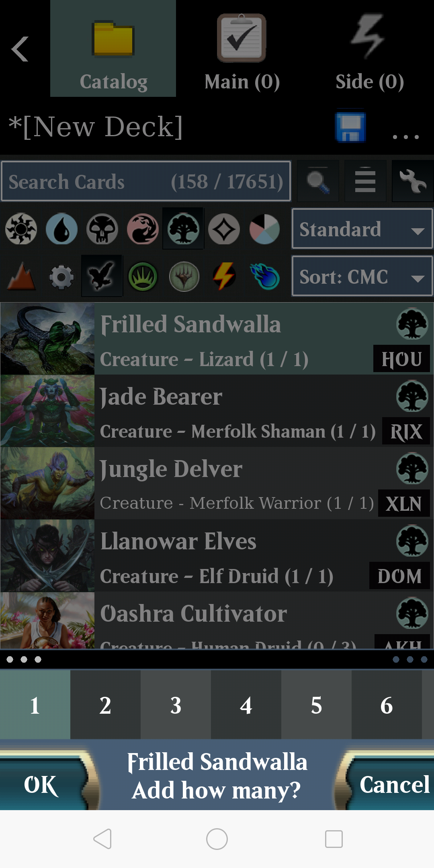
Task: Click the blue floppy disk save icon
Action: click(350, 127)
